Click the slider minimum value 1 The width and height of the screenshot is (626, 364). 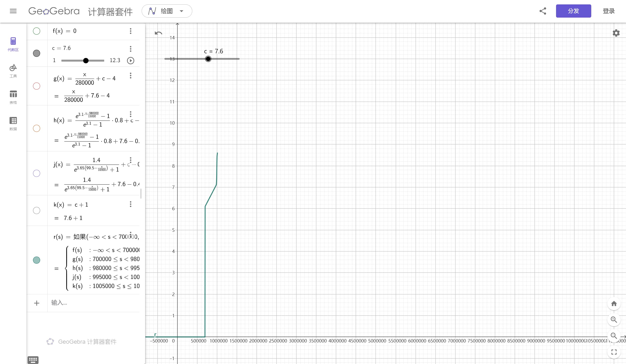click(x=54, y=60)
